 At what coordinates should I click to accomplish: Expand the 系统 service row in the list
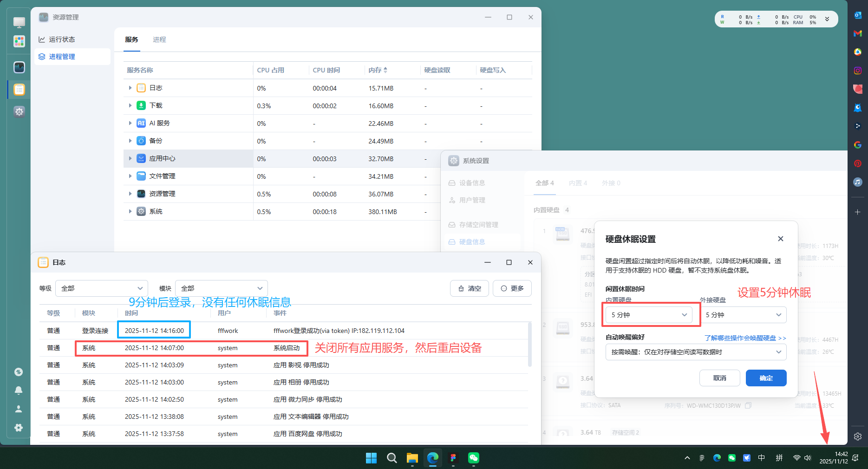coord(131,211)
